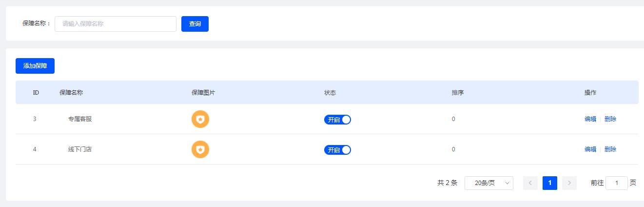Focus the 保障名称 search input
This screenshot has height=207, width=644.
click(116, 24)
